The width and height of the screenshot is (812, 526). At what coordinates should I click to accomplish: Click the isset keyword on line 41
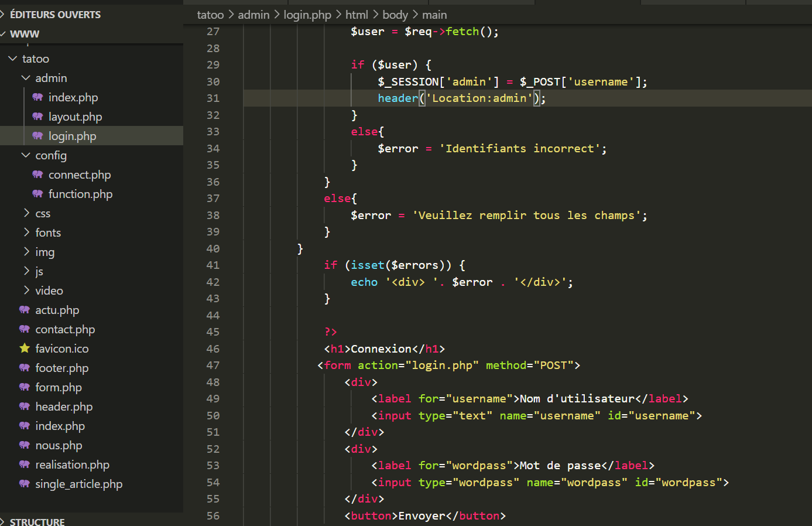click(x=368, y=265)
